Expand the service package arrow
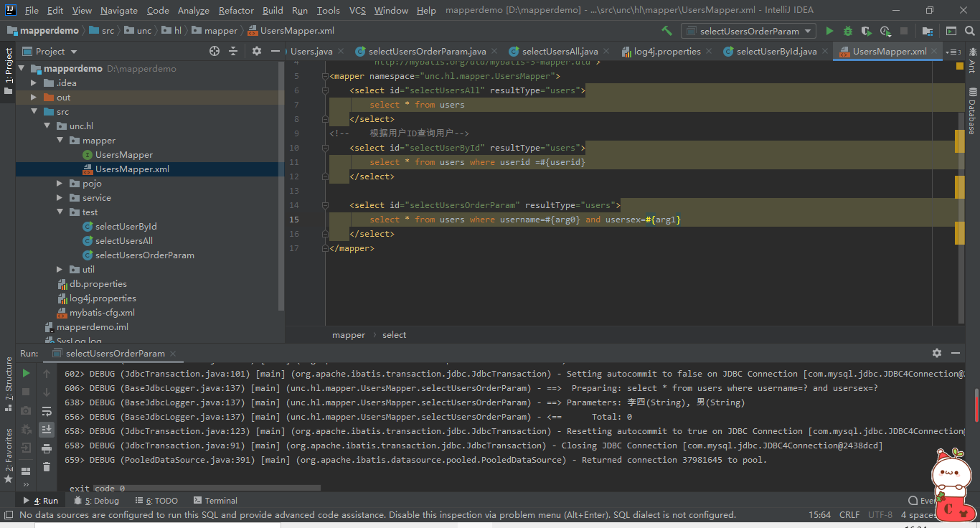 (61, 198)
